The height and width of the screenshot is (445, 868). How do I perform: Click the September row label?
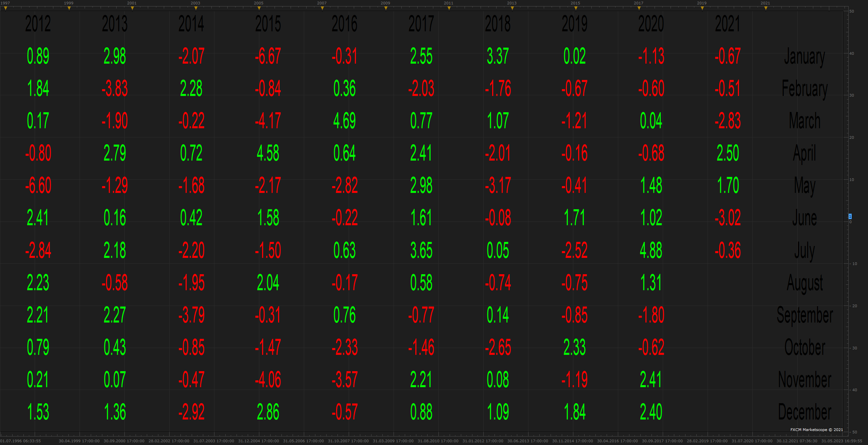tap(804, 316)
